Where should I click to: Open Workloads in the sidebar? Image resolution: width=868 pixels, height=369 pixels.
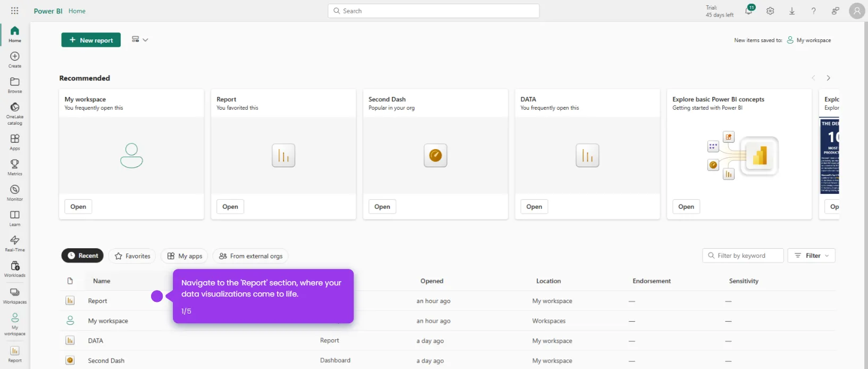click(x=15, y=269)
